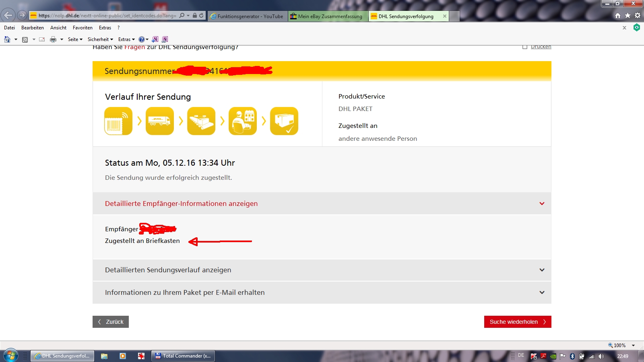Click the Zurück button

(x=111, y=322)
